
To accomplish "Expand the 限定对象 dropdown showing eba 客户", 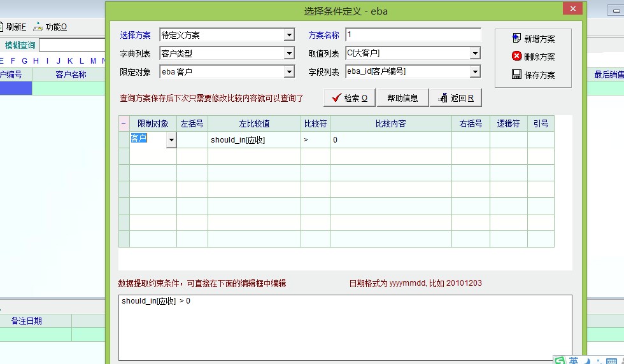I will [x=289, y=73].
